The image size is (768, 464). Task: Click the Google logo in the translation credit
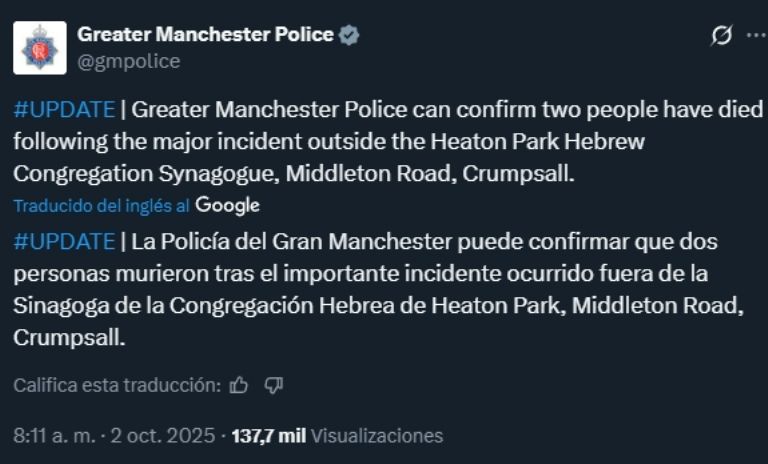pyautogui.click(x=227, y=205)
